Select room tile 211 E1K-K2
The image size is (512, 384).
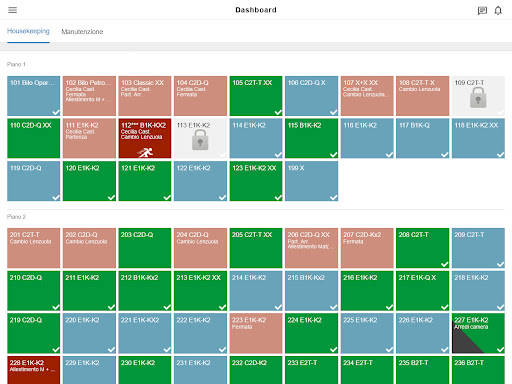(x=89, y=291)
